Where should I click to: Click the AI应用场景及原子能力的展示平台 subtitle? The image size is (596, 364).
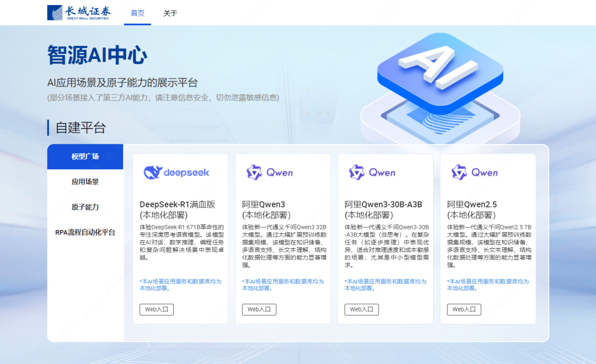pos(123,82)
